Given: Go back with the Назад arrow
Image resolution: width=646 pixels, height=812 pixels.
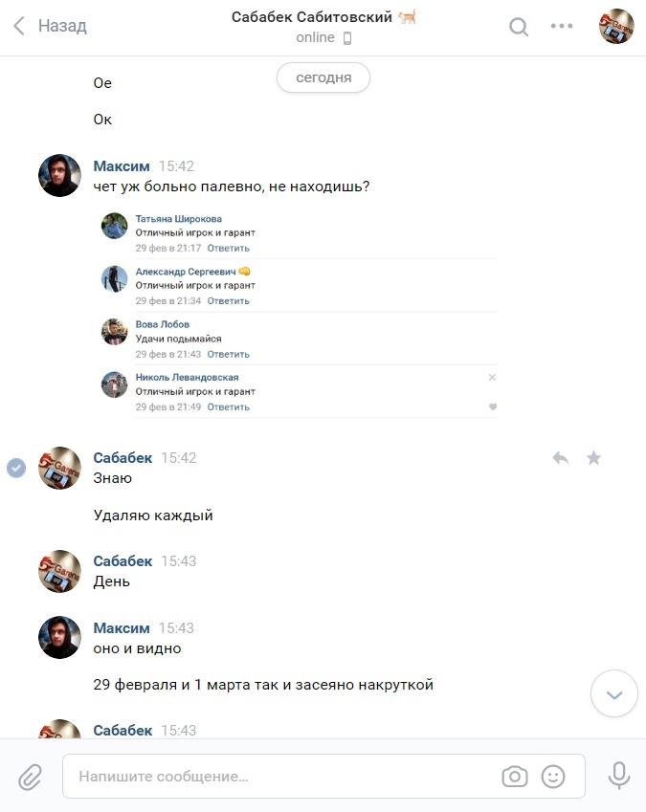Looking at the screenshot, I should pos(50,26).
